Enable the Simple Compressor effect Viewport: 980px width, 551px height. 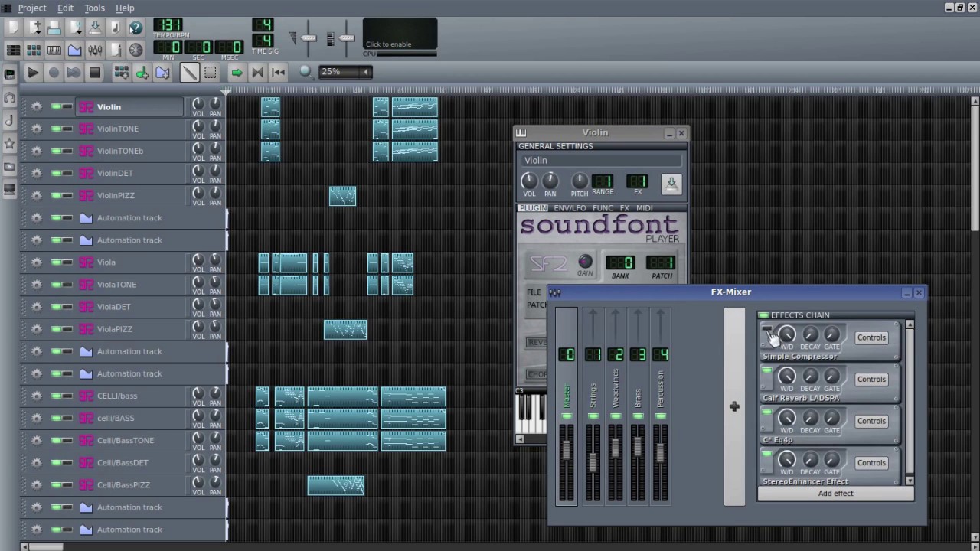pyautogui.click(x=766, y=329)
